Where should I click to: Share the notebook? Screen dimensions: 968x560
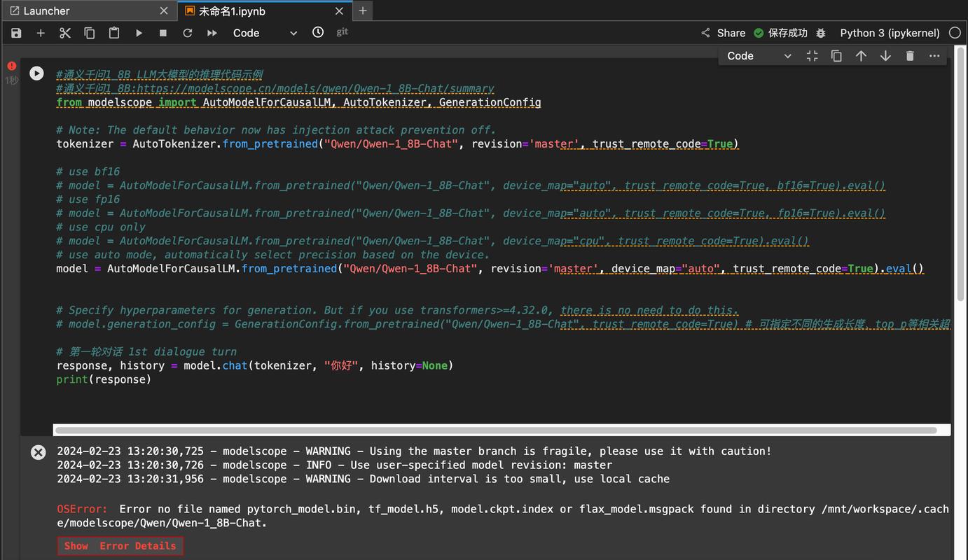pos(723,33)
